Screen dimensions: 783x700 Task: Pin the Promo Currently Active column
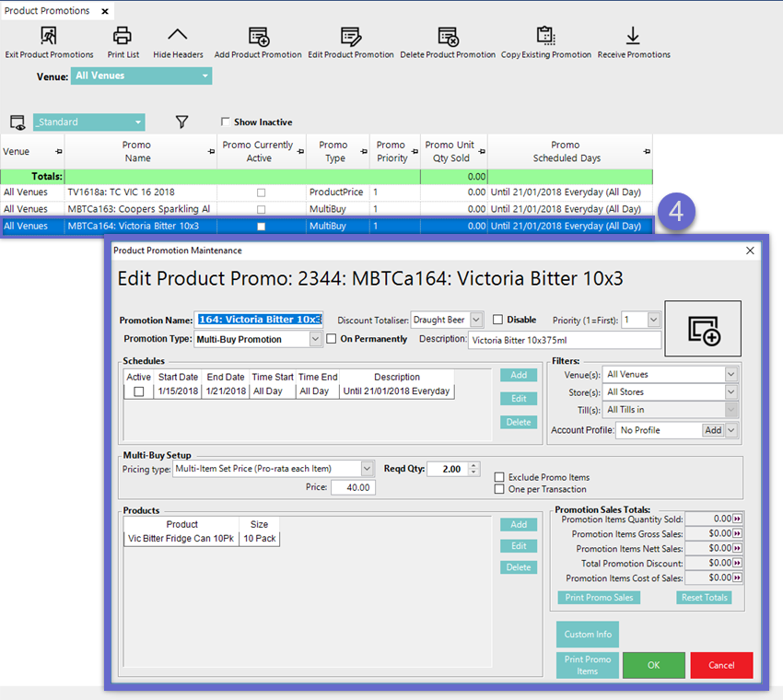click(x=300, y=151)
